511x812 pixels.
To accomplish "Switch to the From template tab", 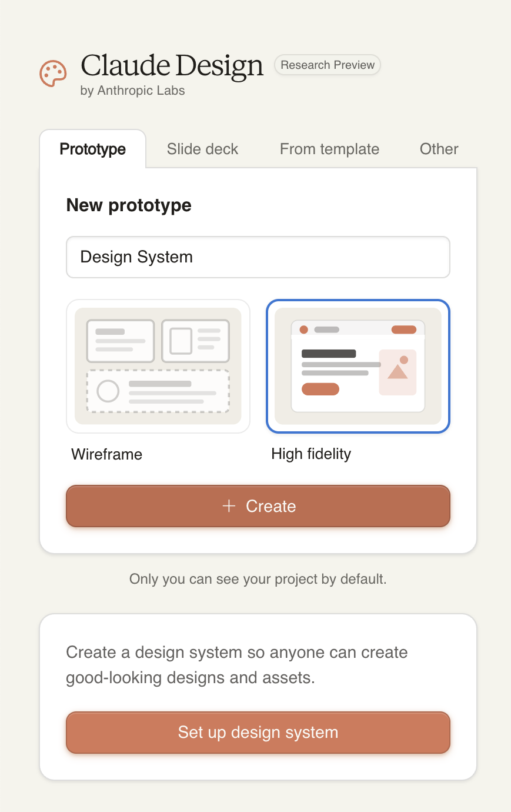I will [329, 149].
